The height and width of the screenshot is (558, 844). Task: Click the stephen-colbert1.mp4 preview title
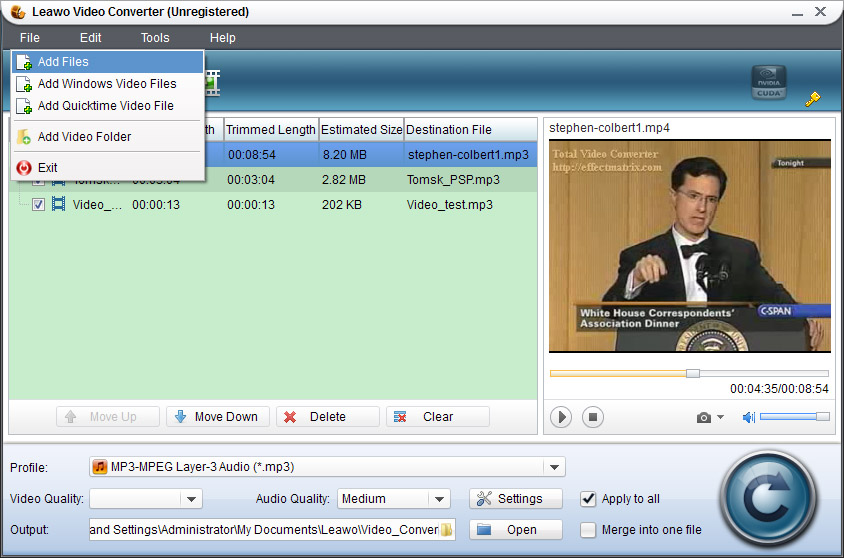[609, 128]
